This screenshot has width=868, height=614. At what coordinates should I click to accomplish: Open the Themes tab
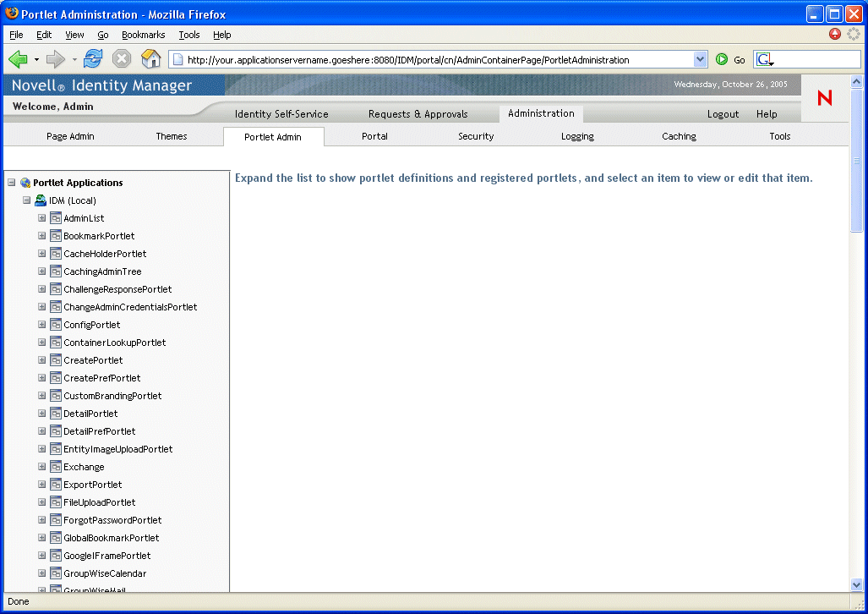coord(171,136)
